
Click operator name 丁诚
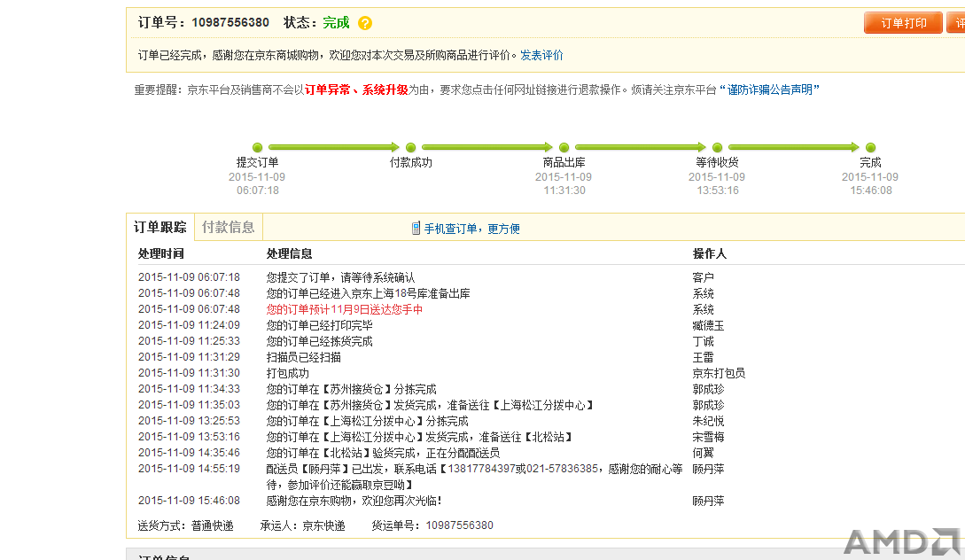(703, 341)
